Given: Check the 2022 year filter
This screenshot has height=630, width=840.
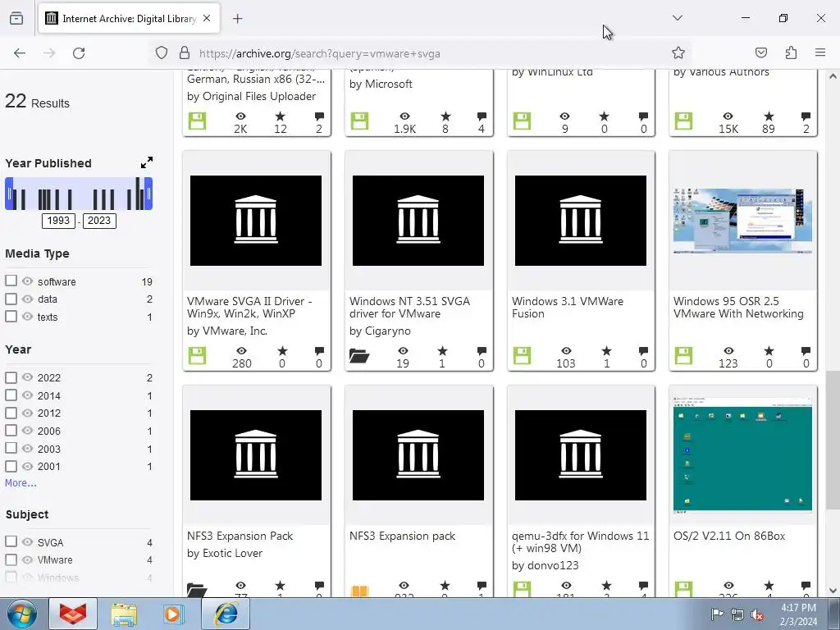Looking at the screenshot, I should coord(11,377).
